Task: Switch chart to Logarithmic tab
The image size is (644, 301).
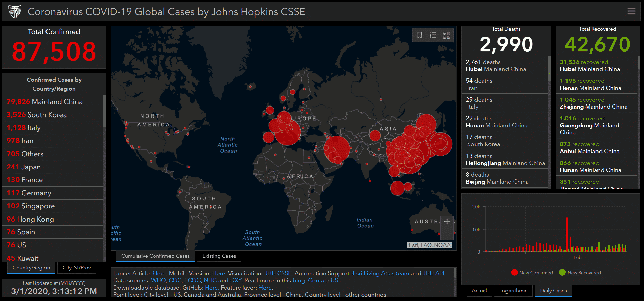Action: (513, 291)
